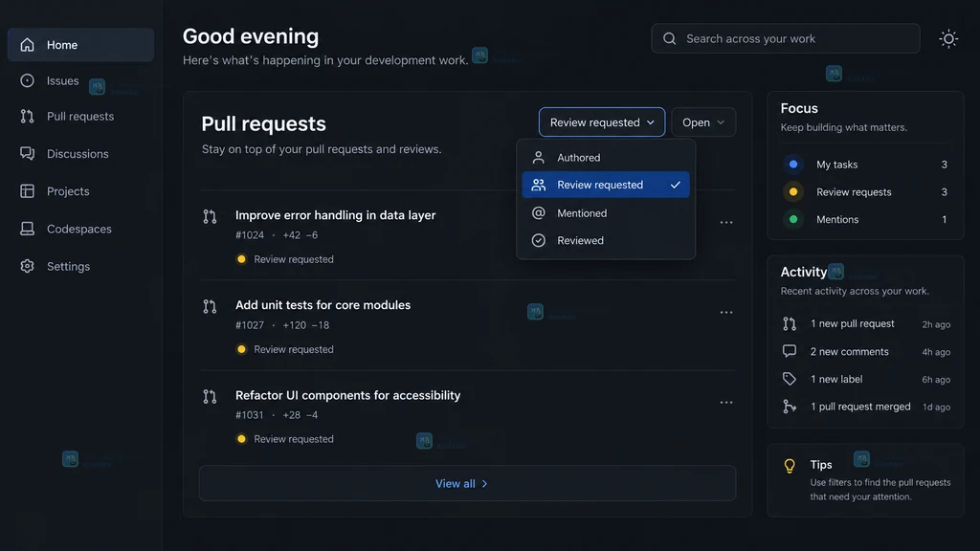Click the Discussions chat bubble icon
This screenshot has width=980, height=551.
pos(27,154)
